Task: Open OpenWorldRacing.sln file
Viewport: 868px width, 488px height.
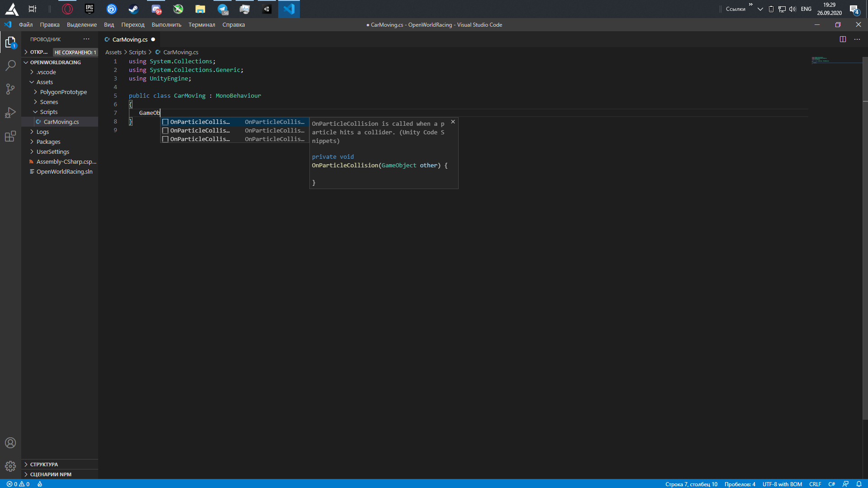Action: tap(60, 172)
